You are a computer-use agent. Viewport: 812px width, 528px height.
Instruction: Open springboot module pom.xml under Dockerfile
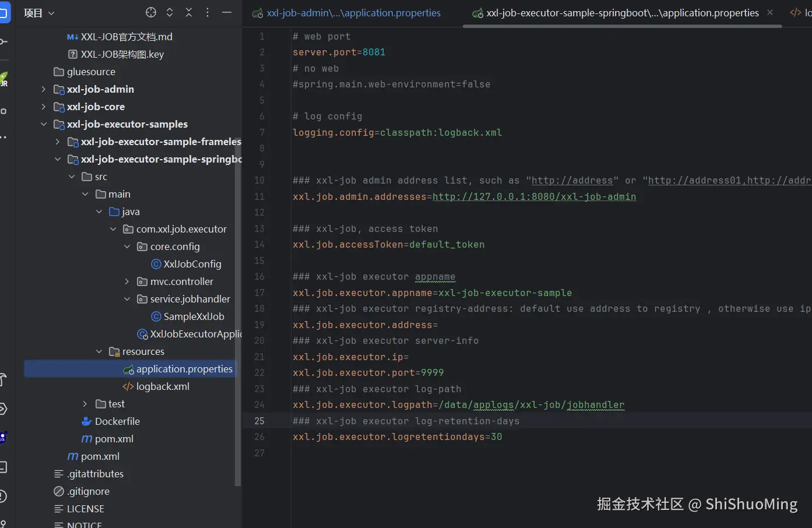pyautogui.click(x=114, y=439)
